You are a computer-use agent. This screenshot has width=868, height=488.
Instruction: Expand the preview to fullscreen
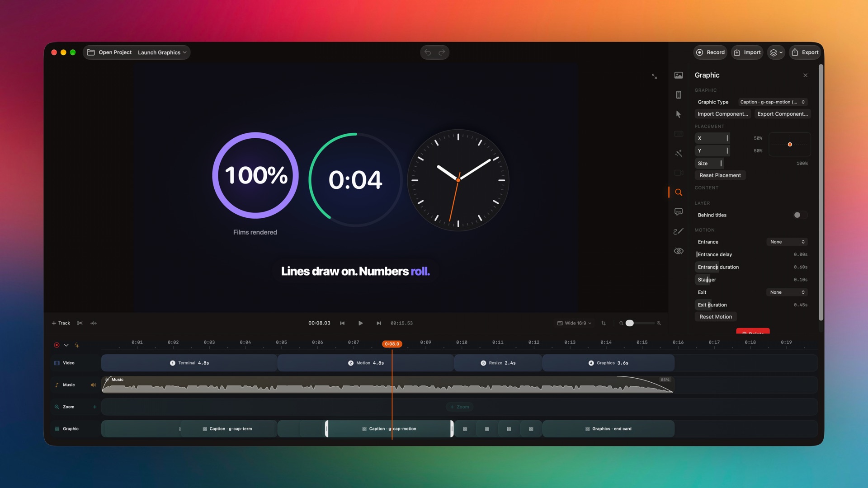coord(654,76)
